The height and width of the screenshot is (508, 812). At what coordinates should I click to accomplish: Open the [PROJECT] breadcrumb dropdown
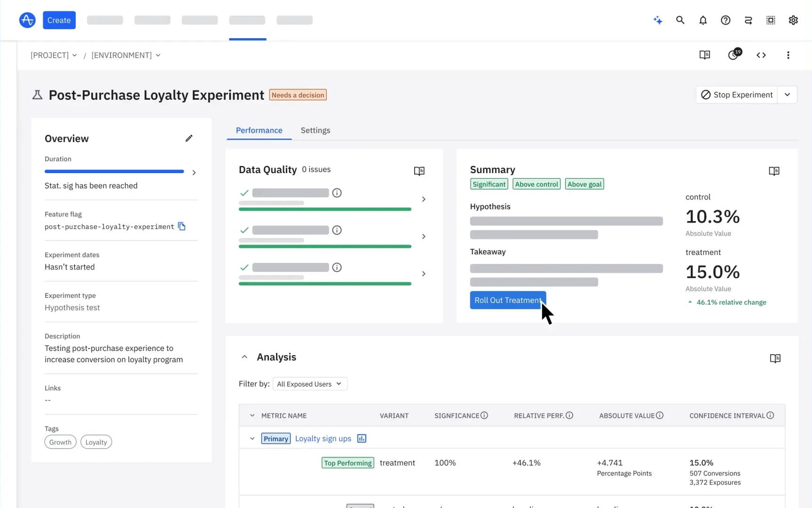tap(54, 55)
